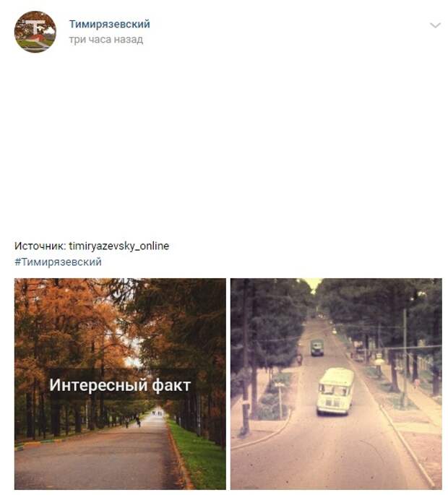Click the word 'Источник' in the post
Screen dimensions: 448x495
click(x=39, y=246)
